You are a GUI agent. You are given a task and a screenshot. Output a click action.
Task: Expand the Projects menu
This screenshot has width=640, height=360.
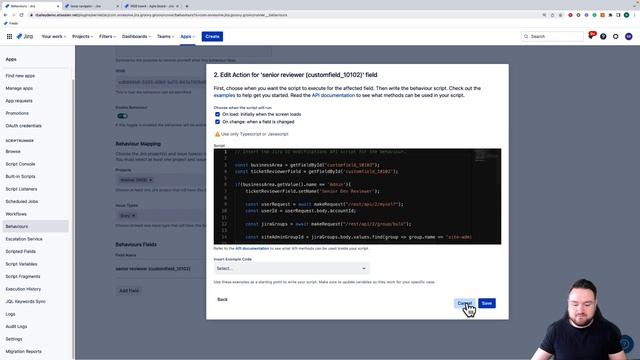tap(82, 36)
